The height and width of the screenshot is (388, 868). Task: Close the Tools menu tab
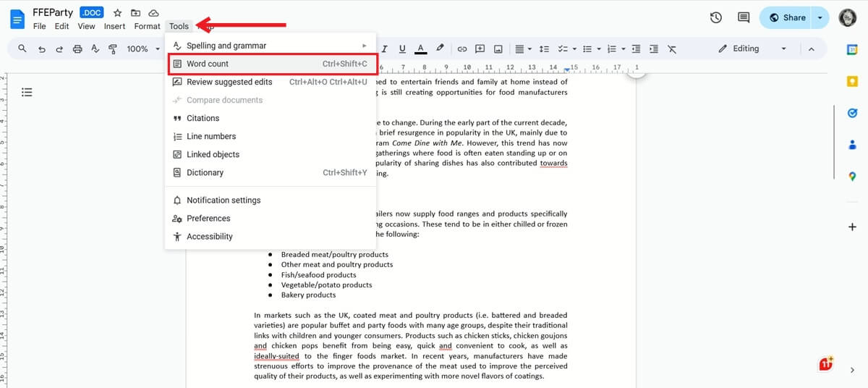[x=179, y=26]
